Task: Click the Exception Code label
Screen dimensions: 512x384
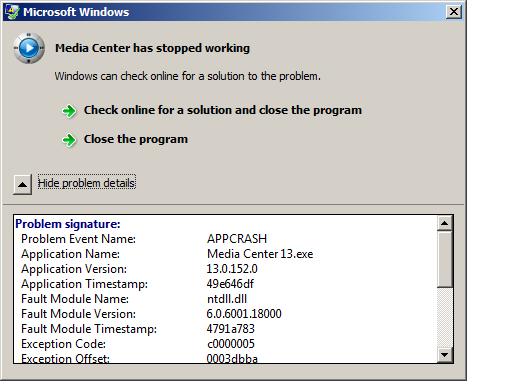Action: click(x=63, y=344)
